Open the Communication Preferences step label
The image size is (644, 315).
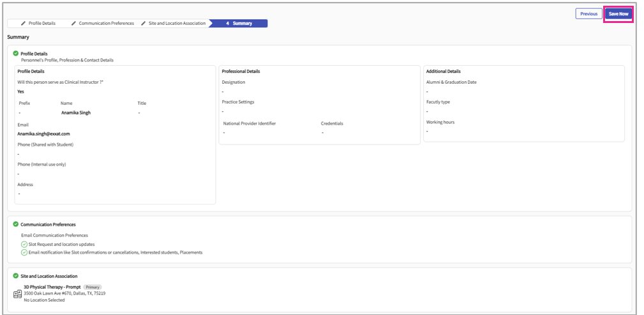[106, 24]
